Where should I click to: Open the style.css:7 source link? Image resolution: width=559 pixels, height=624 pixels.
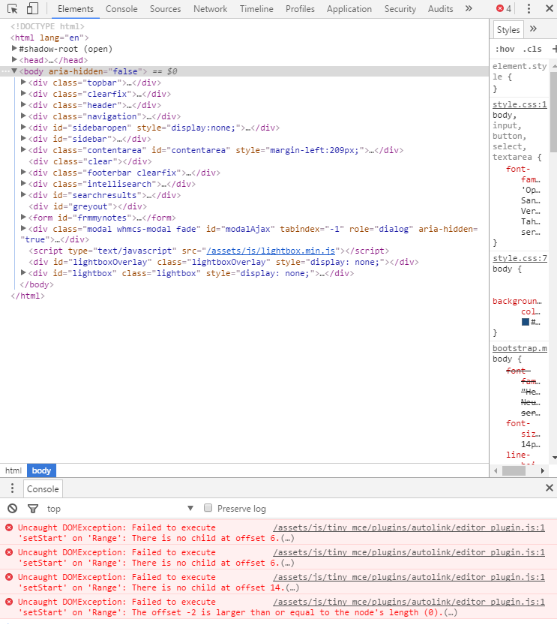coord(519,258)
